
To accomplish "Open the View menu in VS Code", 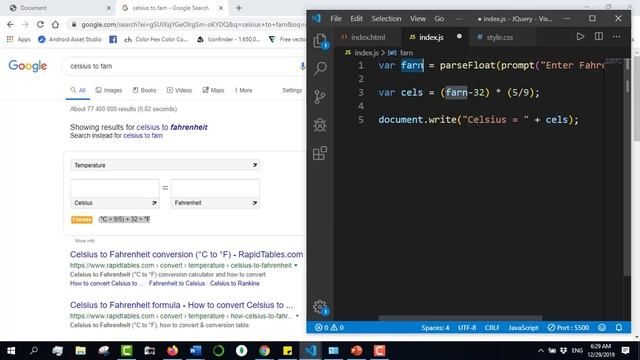I will (x=418, y=18).
